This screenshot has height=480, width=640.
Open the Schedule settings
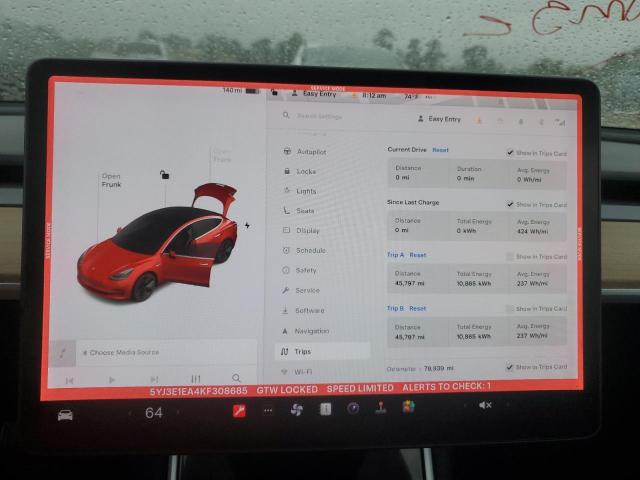tap(304, 250)
